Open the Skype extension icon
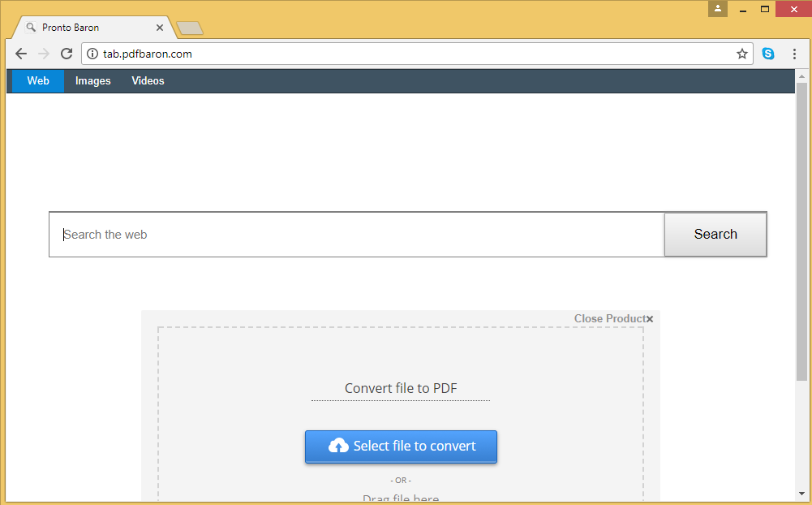This screenshot has height=505, width=812. pyautogui.click(x=768, y=54)
